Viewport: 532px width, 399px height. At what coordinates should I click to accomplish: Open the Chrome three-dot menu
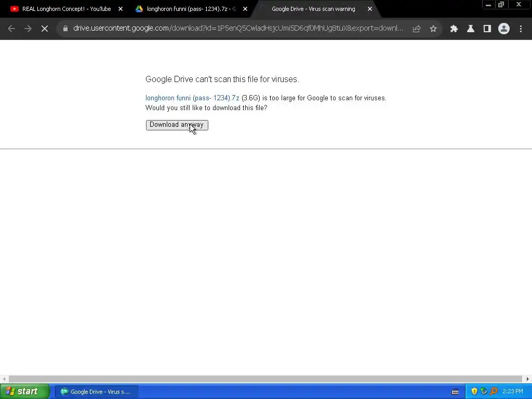tap(521, 29)
